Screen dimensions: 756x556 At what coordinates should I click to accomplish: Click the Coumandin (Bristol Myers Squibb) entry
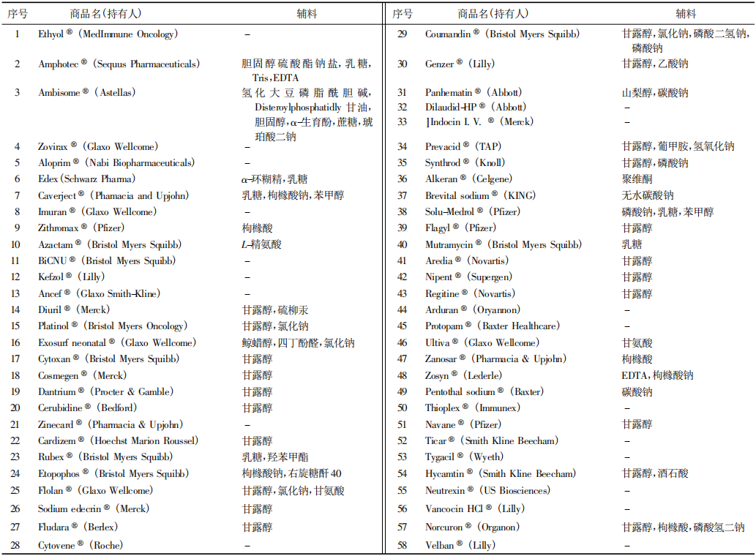click(502, 34)
